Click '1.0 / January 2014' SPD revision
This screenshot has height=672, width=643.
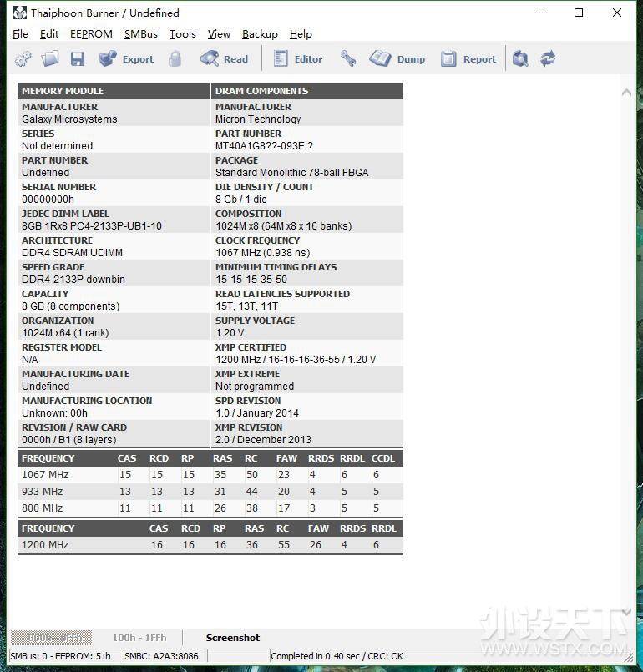point(256,413)
